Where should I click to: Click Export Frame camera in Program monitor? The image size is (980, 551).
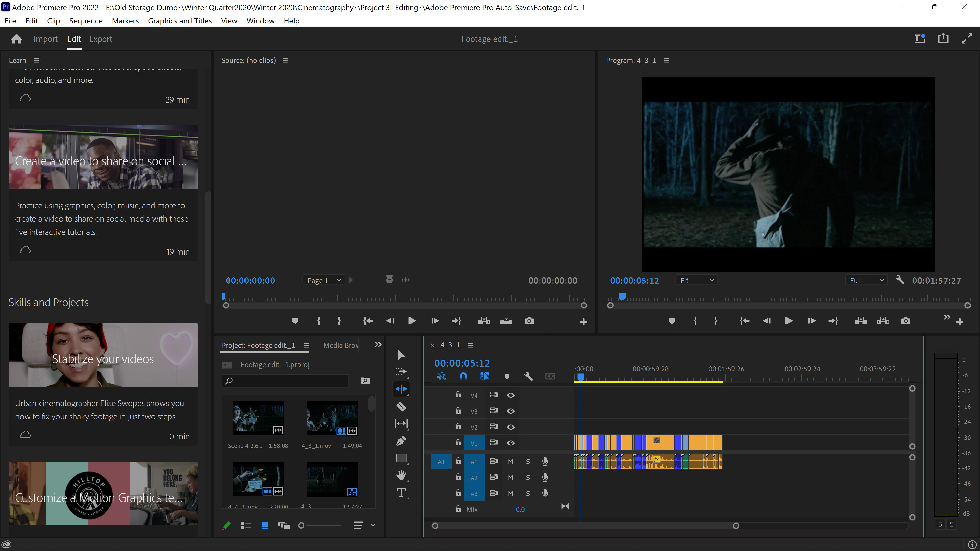coord(905,321)
